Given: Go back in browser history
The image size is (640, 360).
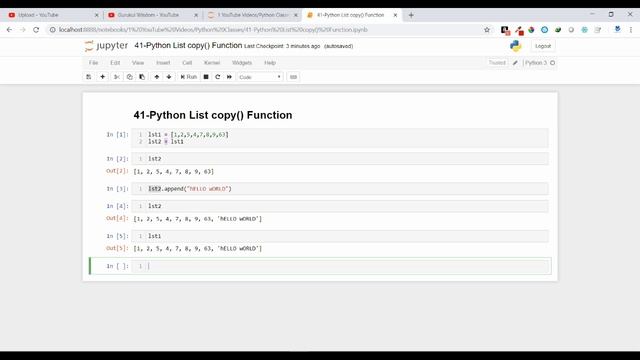Looking at the screenshot, I should (x=9, y=30).
